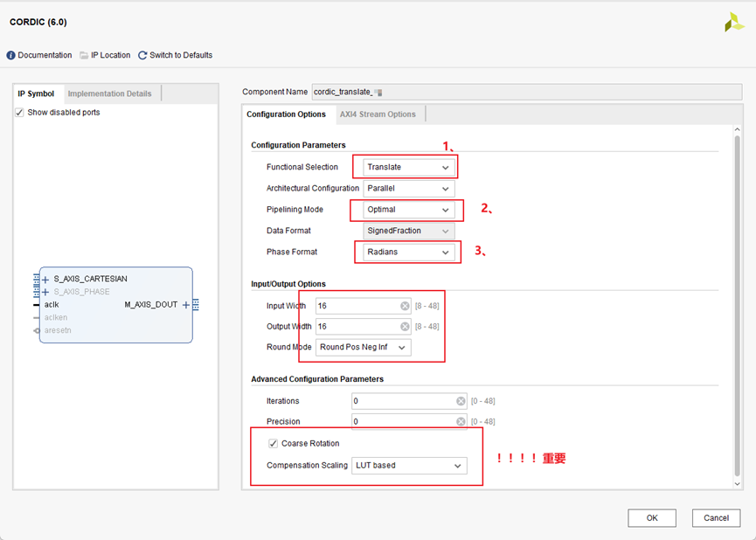Click the CORDIC (6.0) title text
Screen dimensions: 756x540
[x=38, y=22]
